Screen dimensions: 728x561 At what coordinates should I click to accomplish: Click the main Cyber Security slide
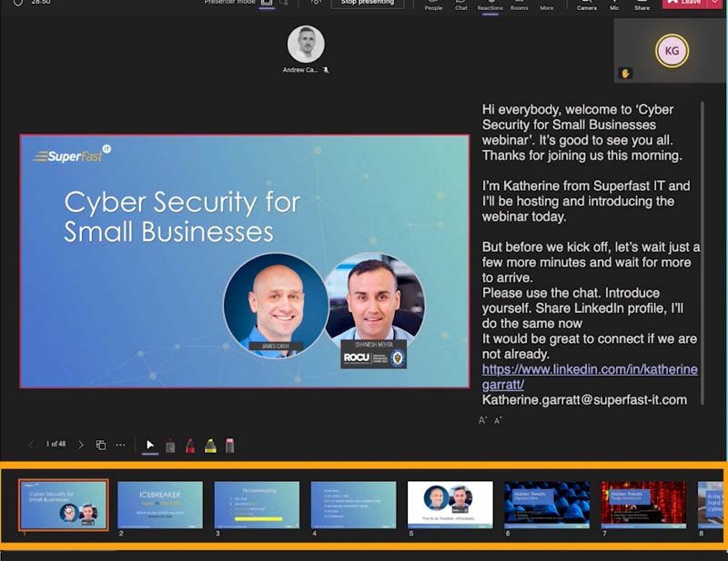244,261
